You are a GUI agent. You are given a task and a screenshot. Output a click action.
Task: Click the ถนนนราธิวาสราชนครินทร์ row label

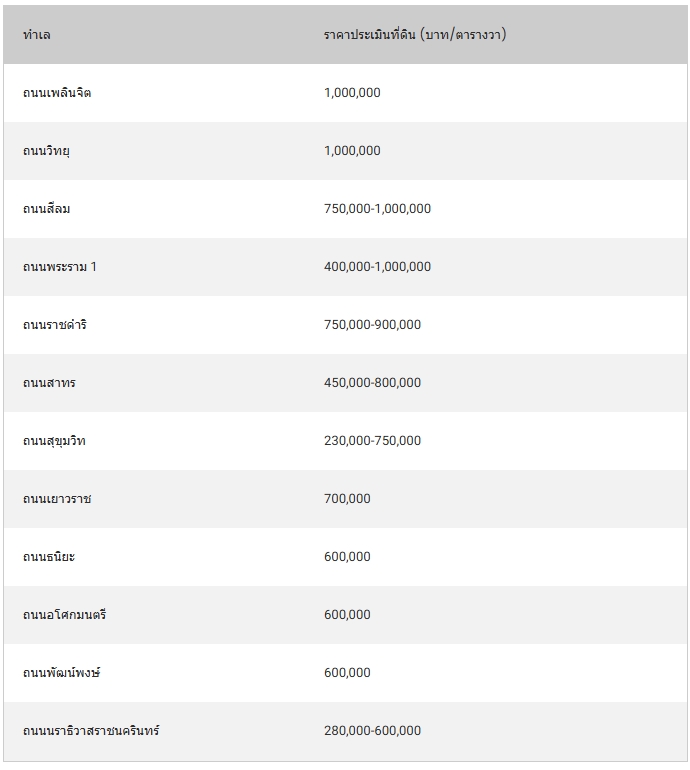click(91, 731)
